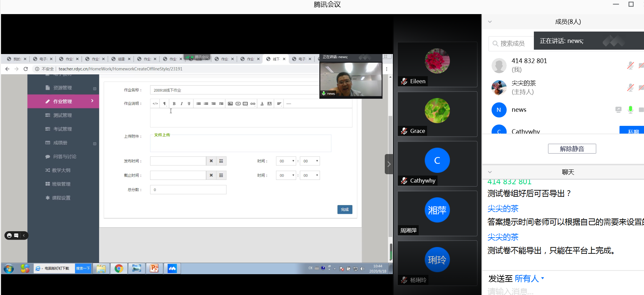
Task: Toggle the microphone icon for 尖尖的茶
Action: click(630, 88)
